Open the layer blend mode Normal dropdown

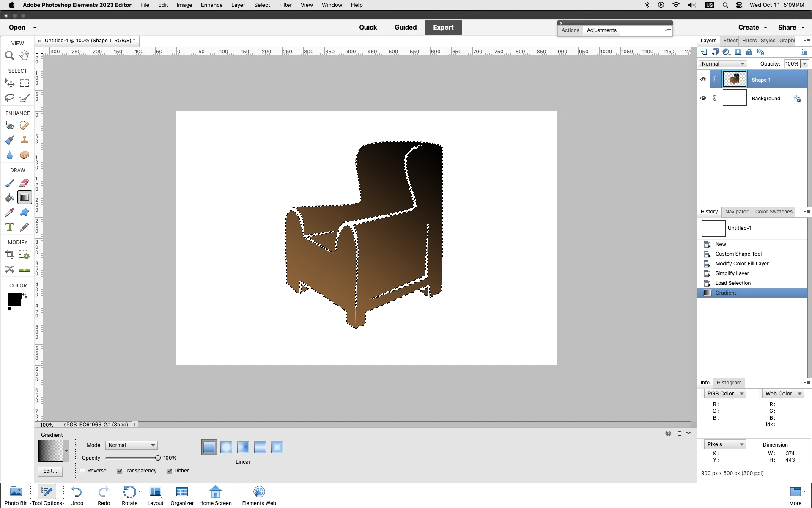[x=723, y=64]
